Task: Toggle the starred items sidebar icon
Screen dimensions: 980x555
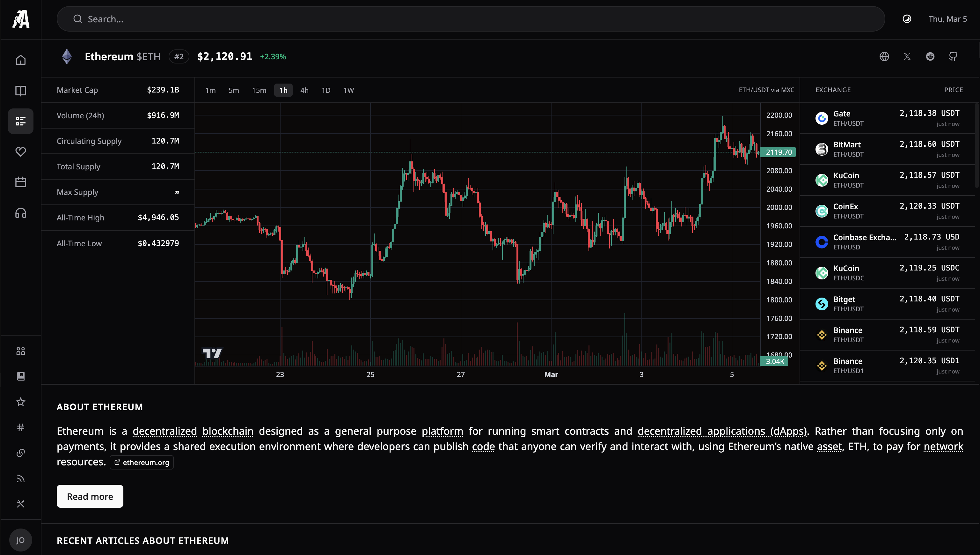Action: (x=20, y=402)
